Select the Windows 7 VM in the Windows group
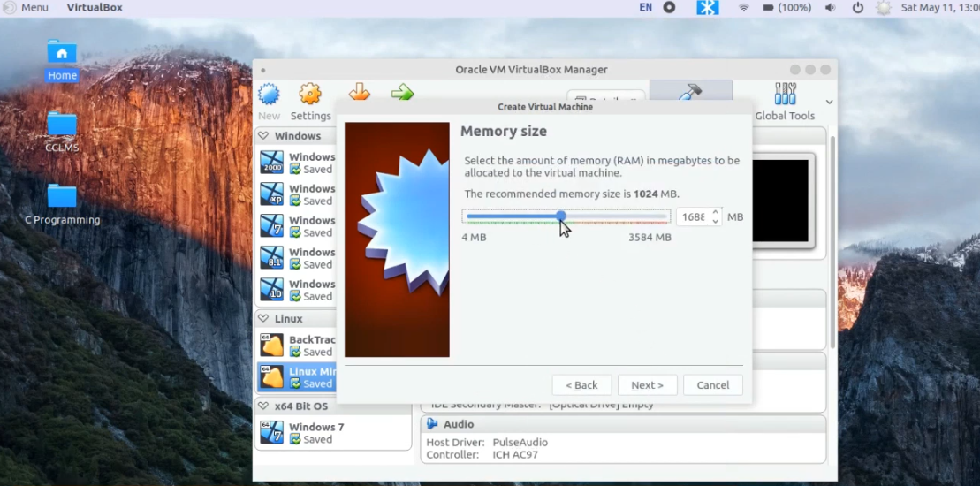Screen dimensions: 980x486 click(272, 226)
